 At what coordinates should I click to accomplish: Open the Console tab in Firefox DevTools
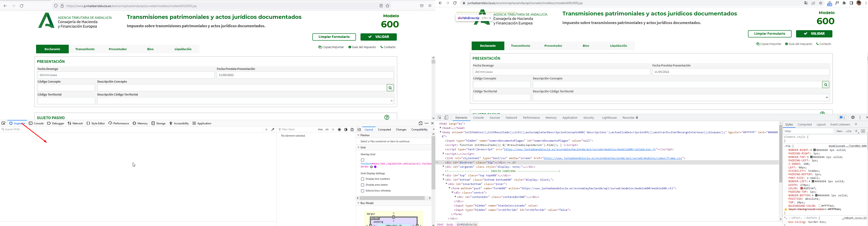pyautogui.click(x=36, y=124)
